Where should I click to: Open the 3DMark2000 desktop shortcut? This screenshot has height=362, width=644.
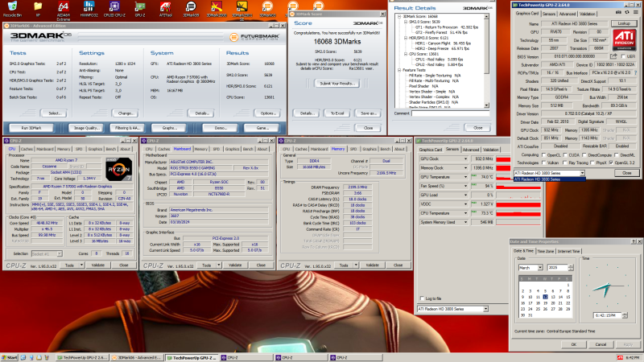[216, 7]
